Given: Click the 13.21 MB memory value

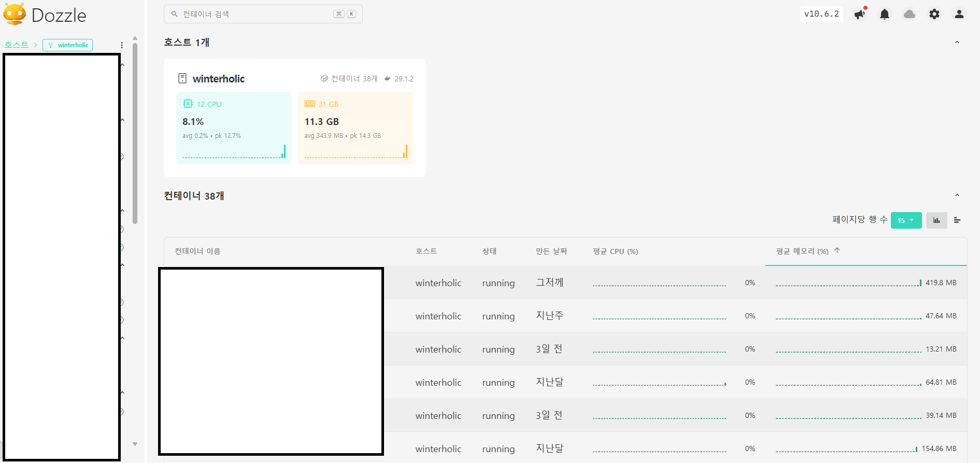Looking at the screenshot, I should coord(941,349).
